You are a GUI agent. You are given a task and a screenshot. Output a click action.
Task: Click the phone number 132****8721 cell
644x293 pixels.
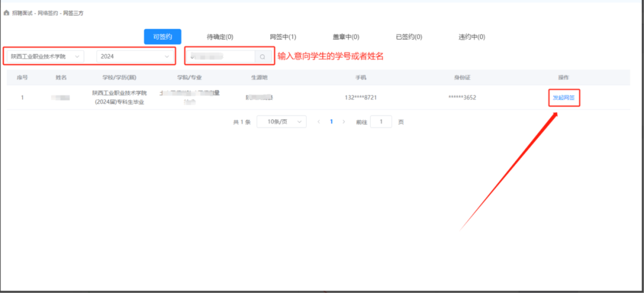pos(361,98)
